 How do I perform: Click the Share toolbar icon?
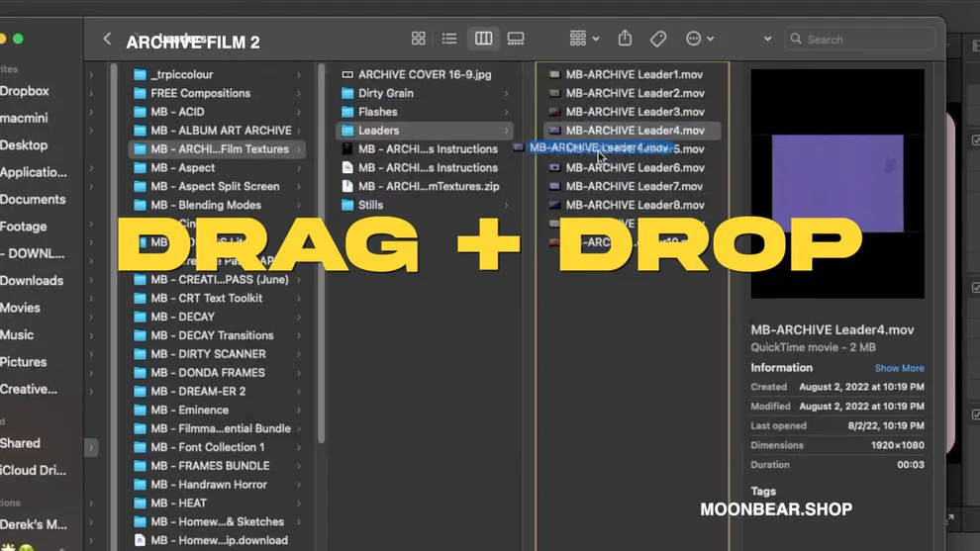click(x=625, y=39)
